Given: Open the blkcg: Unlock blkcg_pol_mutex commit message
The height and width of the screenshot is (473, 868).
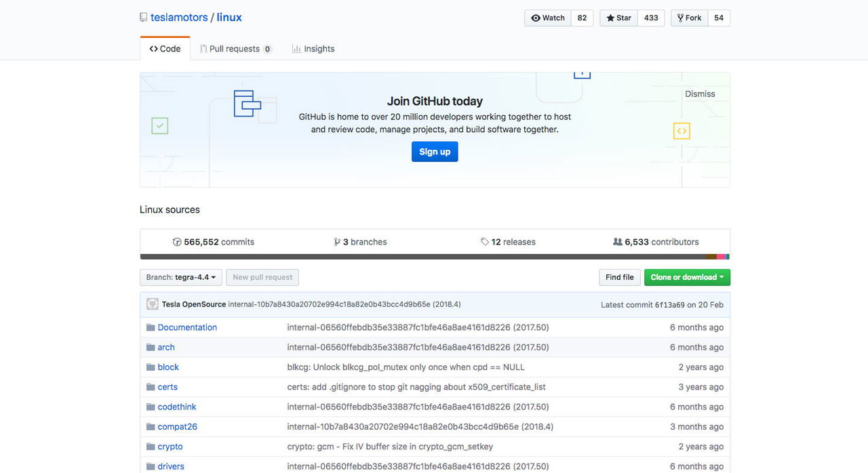Looking at the screenshot, I should (406, 367).
